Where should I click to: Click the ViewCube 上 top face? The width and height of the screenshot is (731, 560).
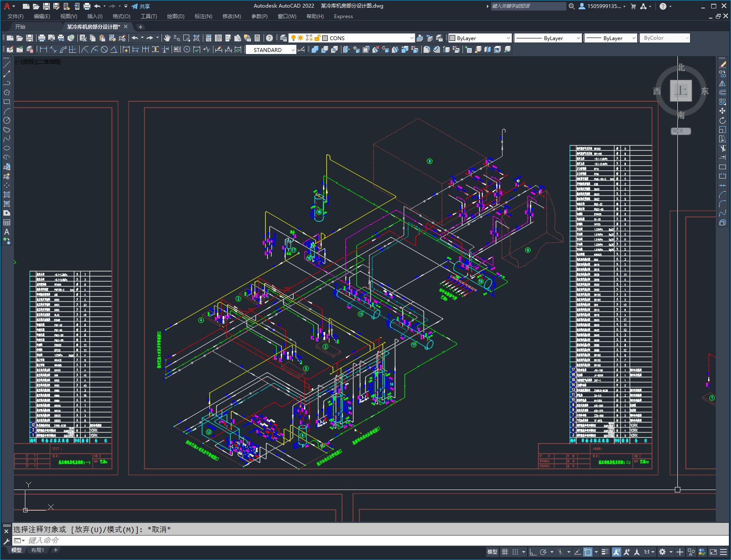point(681,91)
